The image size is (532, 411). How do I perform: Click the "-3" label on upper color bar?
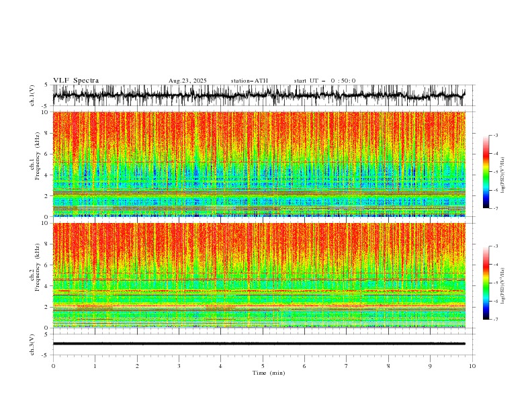(x=495, y=135)
